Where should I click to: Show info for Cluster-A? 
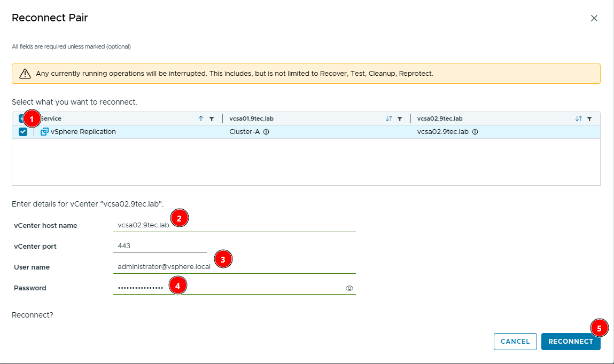pos(266,132)
